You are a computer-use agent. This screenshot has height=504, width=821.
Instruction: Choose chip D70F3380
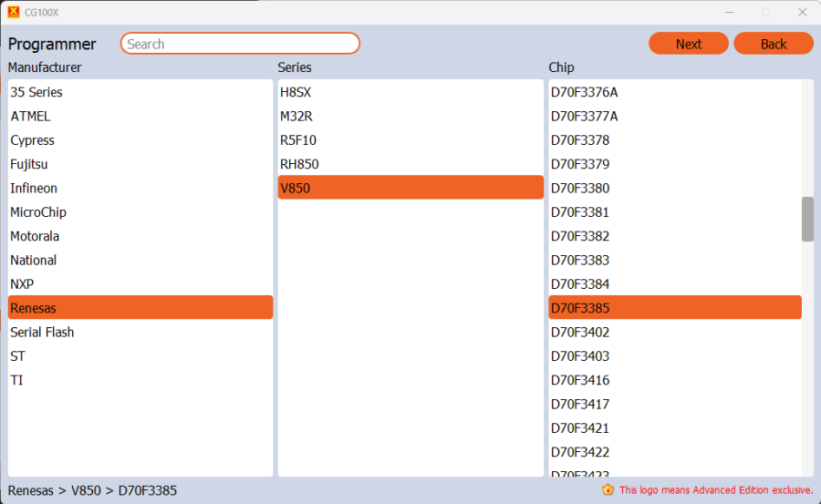point(580,189)
